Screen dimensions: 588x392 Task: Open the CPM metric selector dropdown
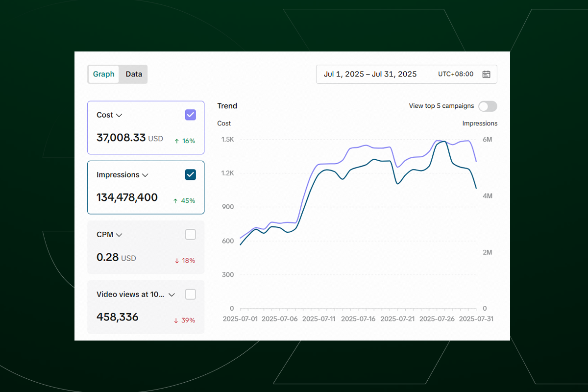[119, 234]
